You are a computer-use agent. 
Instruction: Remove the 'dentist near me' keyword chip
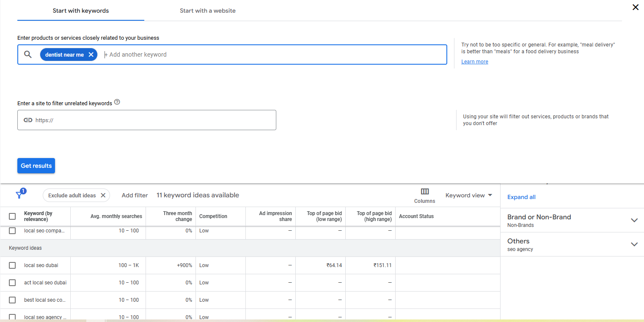coord(91,55)
